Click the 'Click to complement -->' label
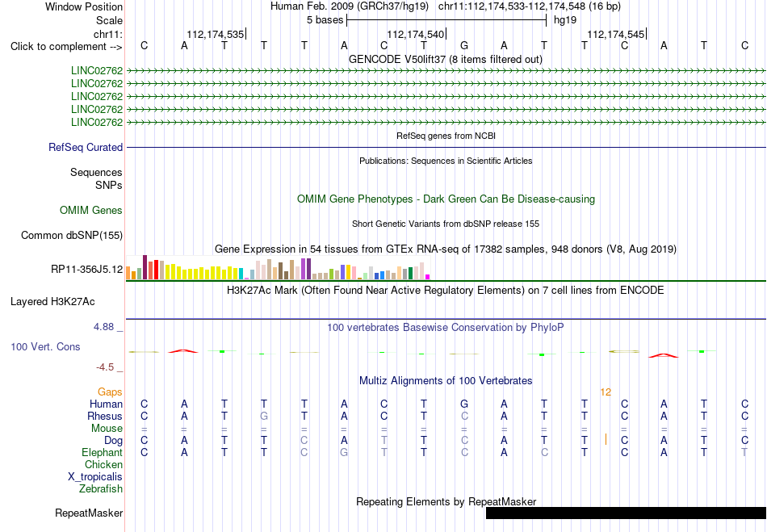This screenshot has height=532, width=767. [x=66, y=47]
